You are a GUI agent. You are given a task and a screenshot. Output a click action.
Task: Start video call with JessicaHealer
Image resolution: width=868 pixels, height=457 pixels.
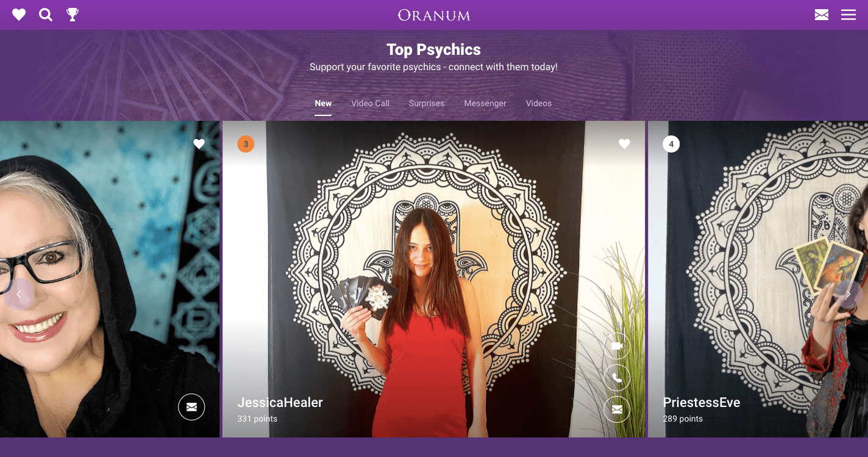(617, 346)
